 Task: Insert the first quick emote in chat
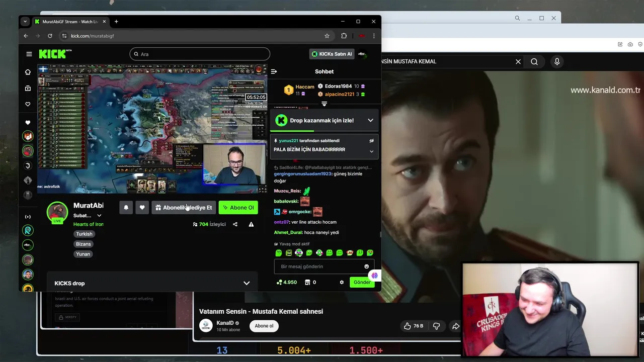coord(278,253)
